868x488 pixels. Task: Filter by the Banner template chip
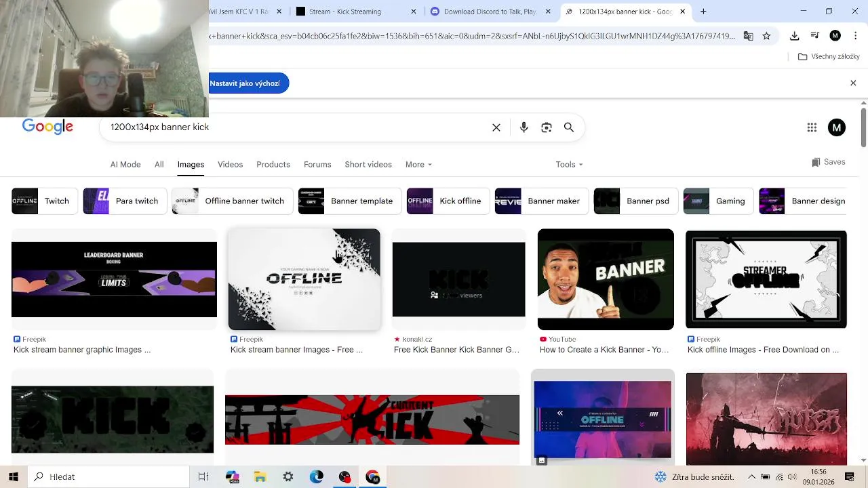349,201
